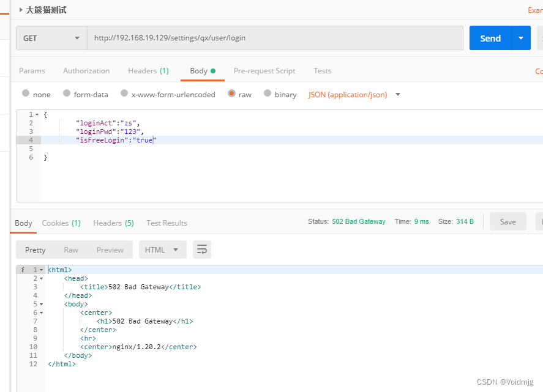Open the HTML response format dropdown

pyautogui.click(x=163, y=250)
